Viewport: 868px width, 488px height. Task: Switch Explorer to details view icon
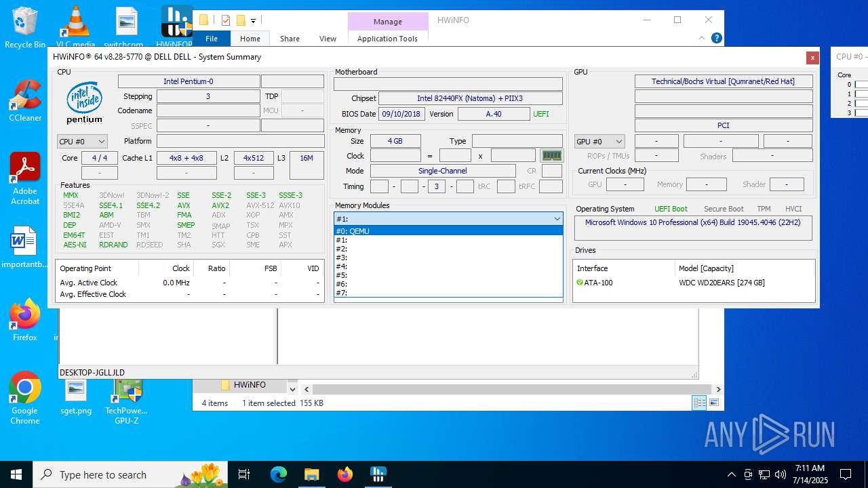[x=699, y=403]
